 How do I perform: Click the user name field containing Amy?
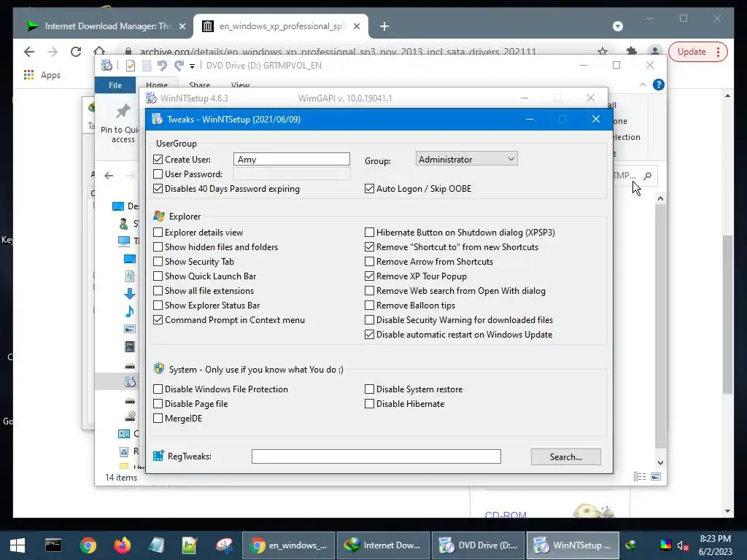click(292, 159)
